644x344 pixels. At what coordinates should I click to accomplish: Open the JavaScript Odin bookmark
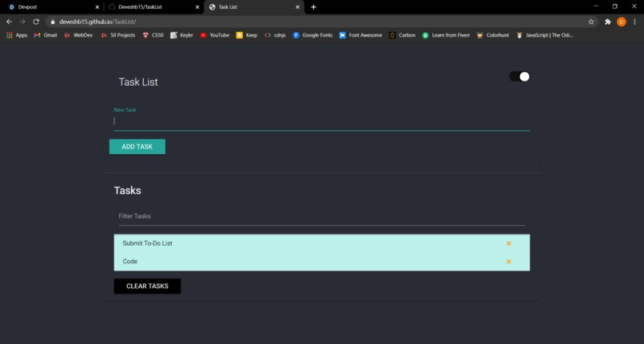545,35
